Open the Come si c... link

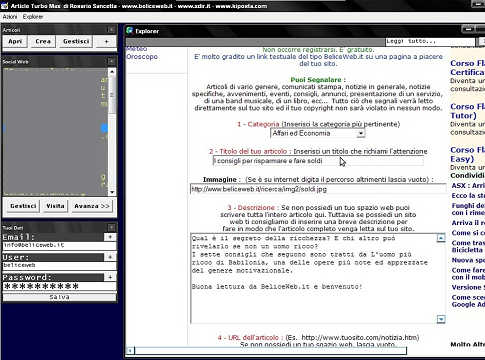(x=468, y=233)
